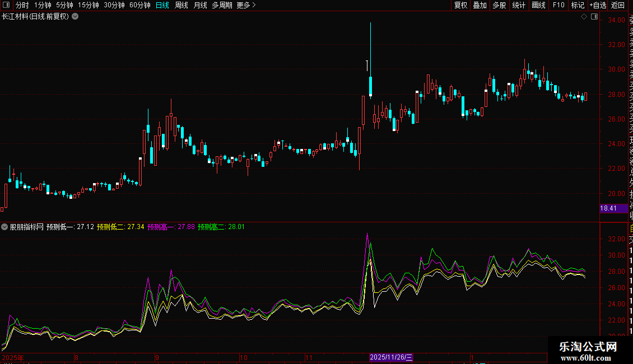Click the diamond marker icon above chart
The image size is (633, 364).
tap(584, 17)
